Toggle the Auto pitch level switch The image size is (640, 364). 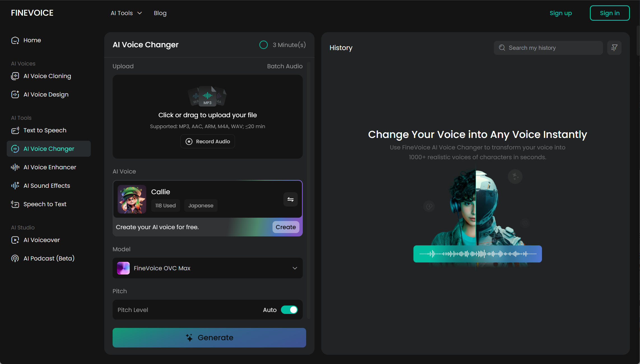coord(289,310)
